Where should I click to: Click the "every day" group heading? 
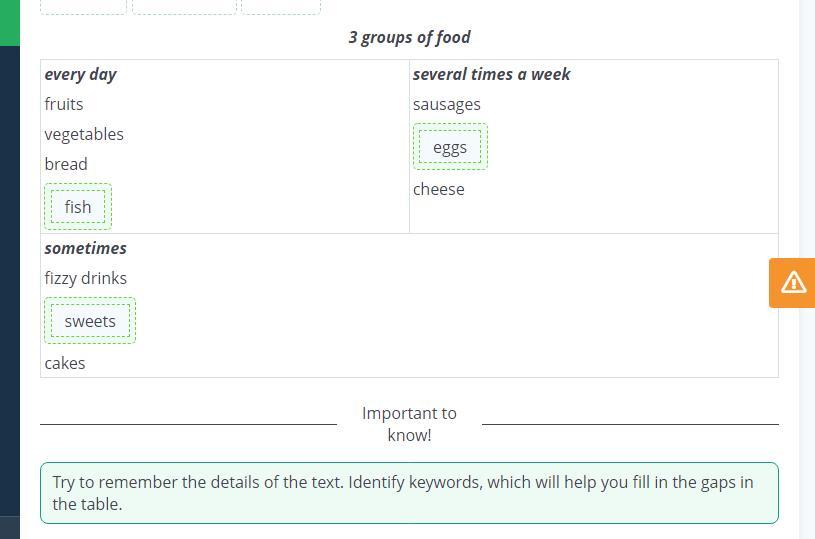point(81,74)
